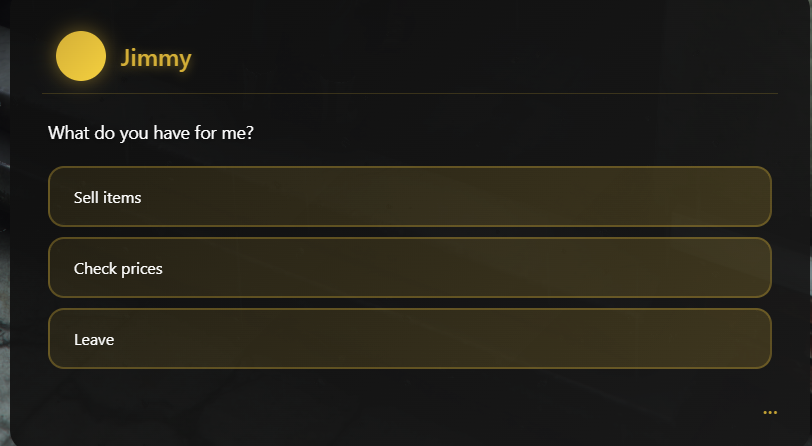Open the three-dot more options icon
Image resolution: width=812 pixels, height=446 pixels.
pos(769,412)
